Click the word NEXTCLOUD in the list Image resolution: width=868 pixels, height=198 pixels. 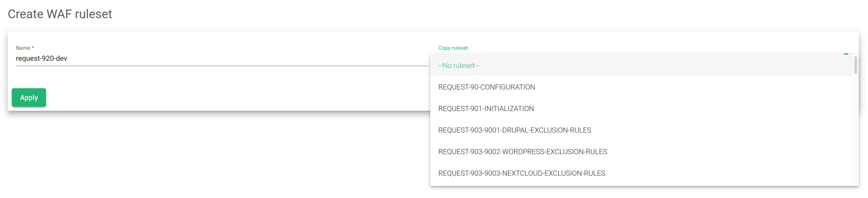point(522,174)
